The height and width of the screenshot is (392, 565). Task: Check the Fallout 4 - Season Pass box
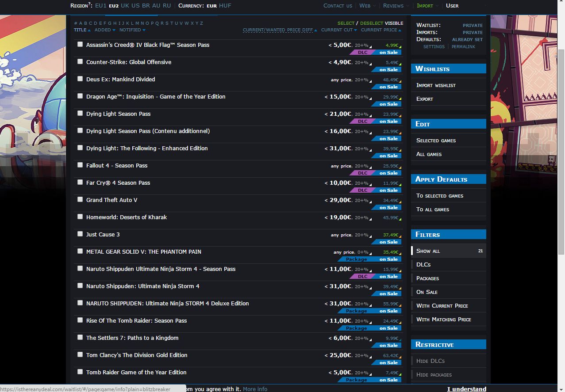click(x=80, y=165)
